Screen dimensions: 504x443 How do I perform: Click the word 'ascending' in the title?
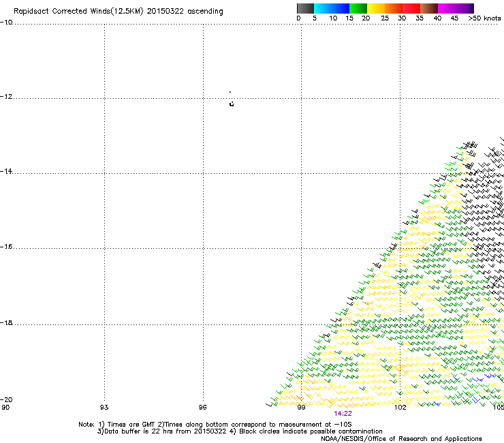click(x=205, y=12)
